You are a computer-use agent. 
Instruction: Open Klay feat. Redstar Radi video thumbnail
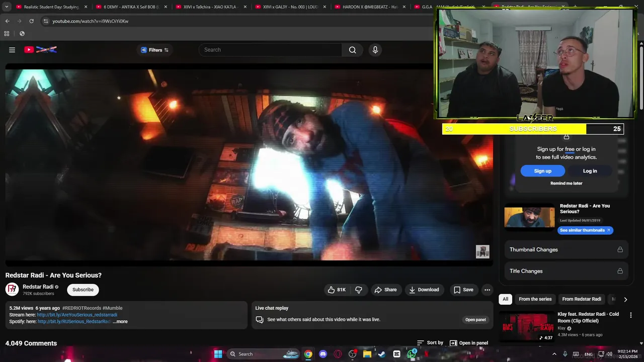coord(526,327)
